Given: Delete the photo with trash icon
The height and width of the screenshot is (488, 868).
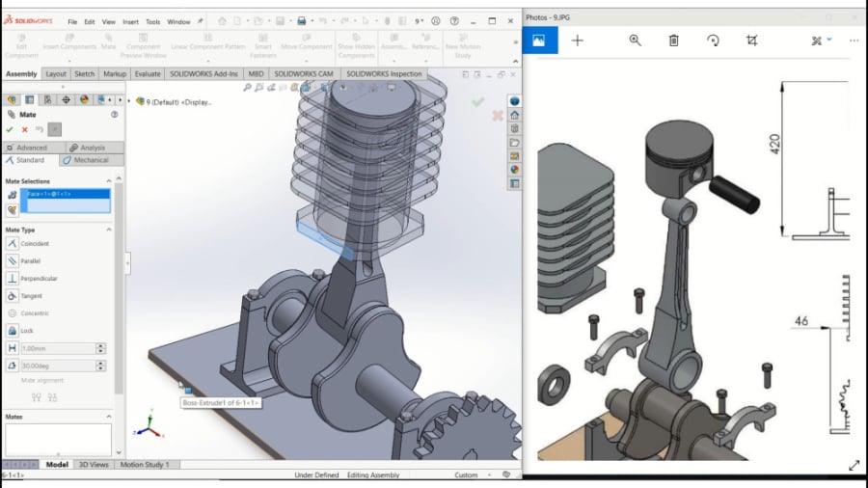Looking at the screenshot, I should (x=674, y=41).
